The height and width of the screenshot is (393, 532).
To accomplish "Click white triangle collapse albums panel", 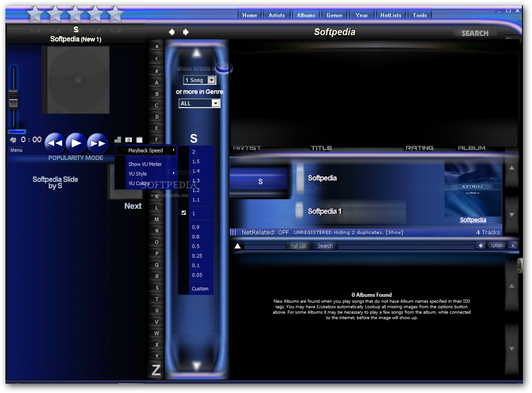I will click(237, 246).
